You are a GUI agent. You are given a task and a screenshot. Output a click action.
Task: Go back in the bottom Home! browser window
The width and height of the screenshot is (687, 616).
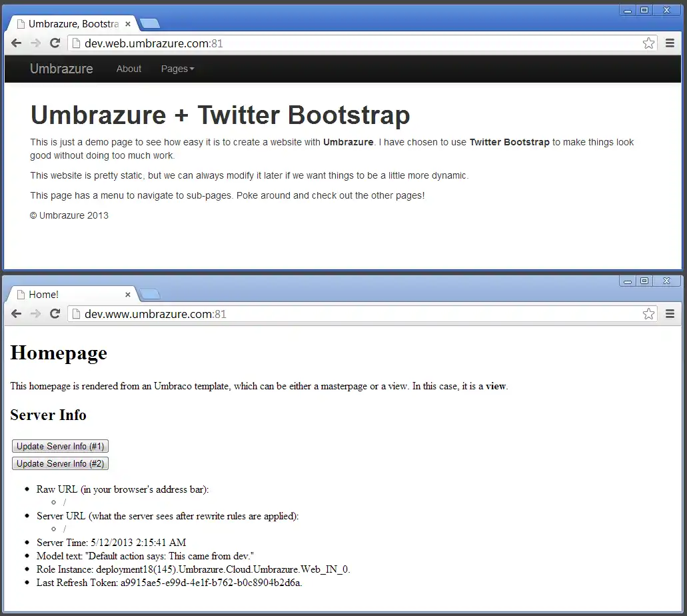click(16, 314)
